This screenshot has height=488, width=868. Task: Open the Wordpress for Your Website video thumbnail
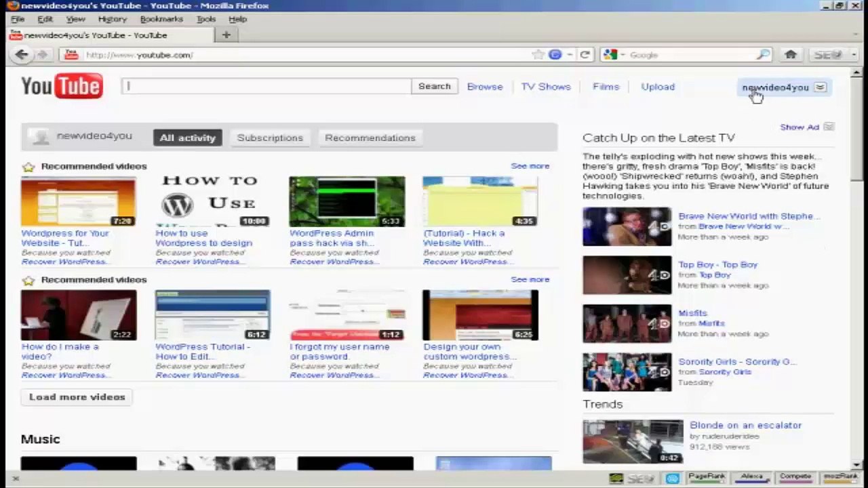click(x=78, y=201)
